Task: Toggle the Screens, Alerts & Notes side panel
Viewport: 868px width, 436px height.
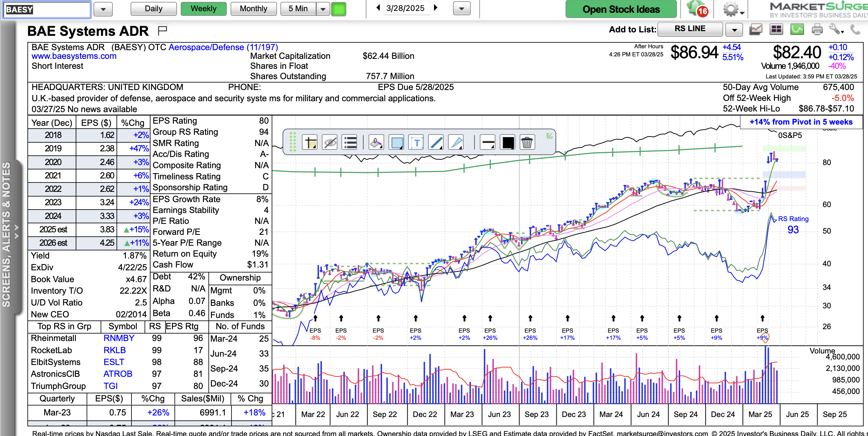Action: [7, 233]
